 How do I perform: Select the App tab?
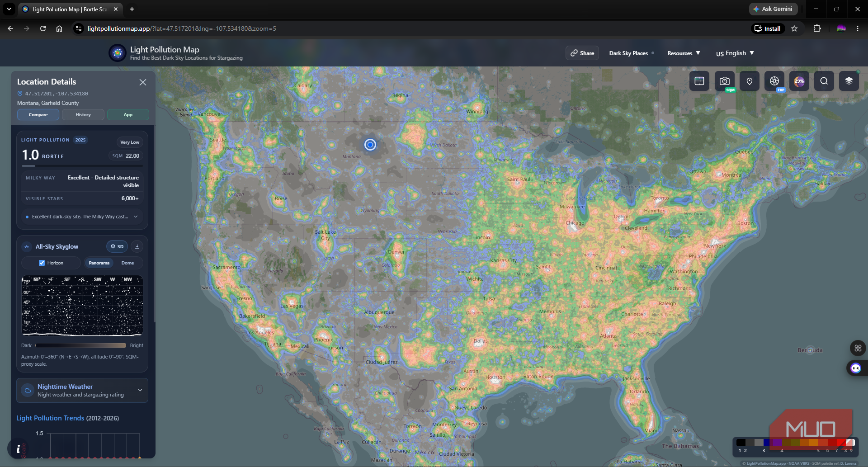pos(128,115)
